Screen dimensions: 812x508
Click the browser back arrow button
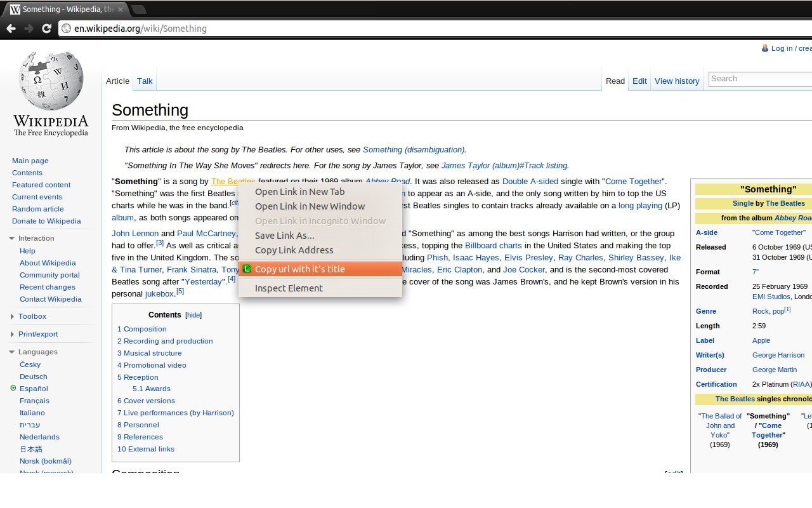11,29
